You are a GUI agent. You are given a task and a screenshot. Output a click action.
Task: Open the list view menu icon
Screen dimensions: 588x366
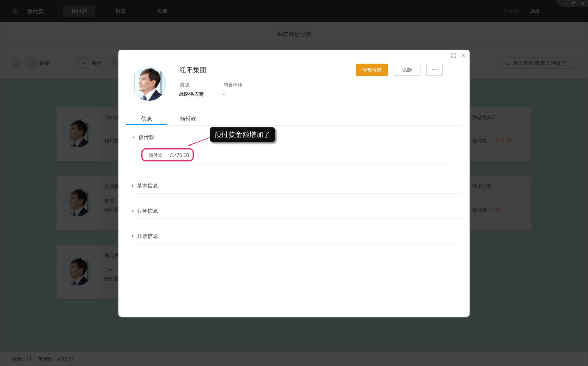point(15,63)
